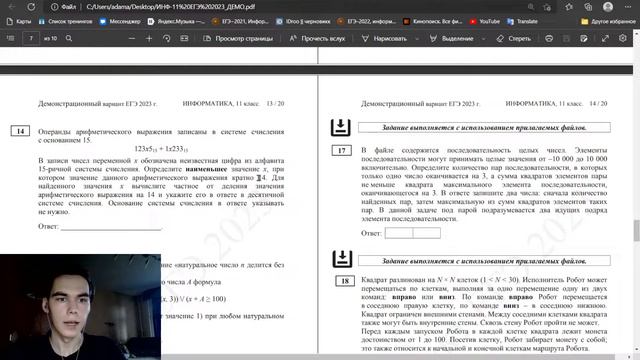
Task: Open the Яндекс.Музыка bookmark
Action: 176,21
